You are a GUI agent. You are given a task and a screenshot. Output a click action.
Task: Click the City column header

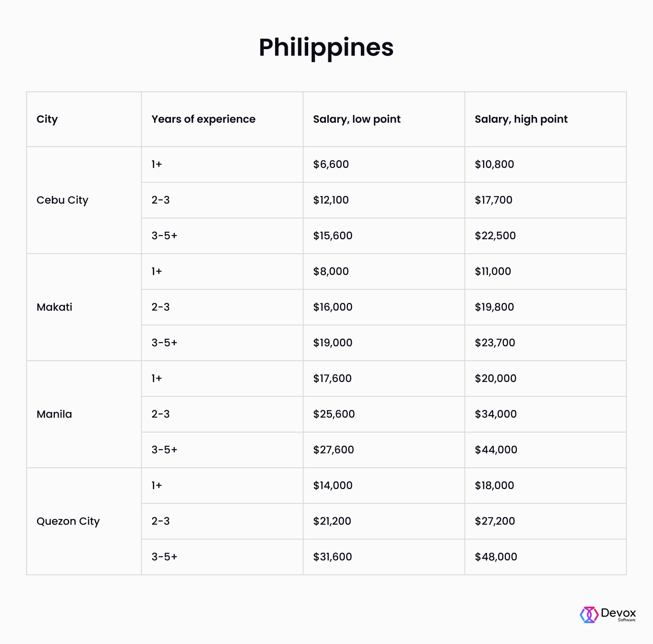pos(47,119)
